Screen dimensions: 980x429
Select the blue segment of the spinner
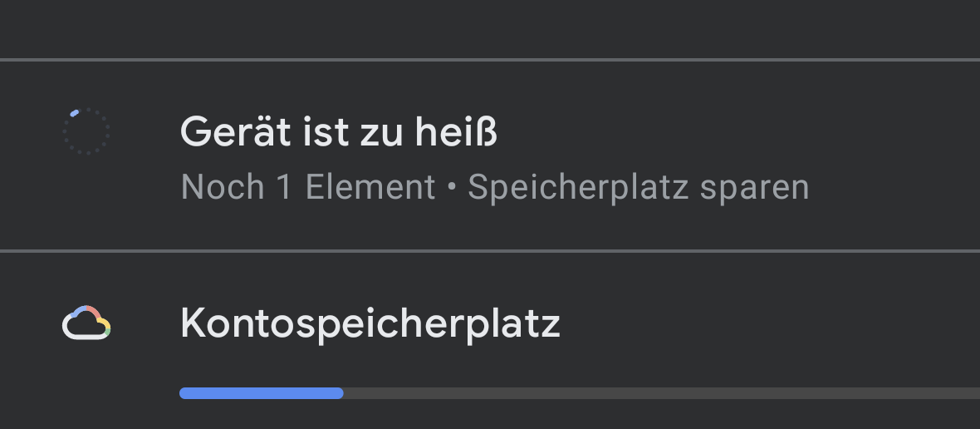point(75,113)
